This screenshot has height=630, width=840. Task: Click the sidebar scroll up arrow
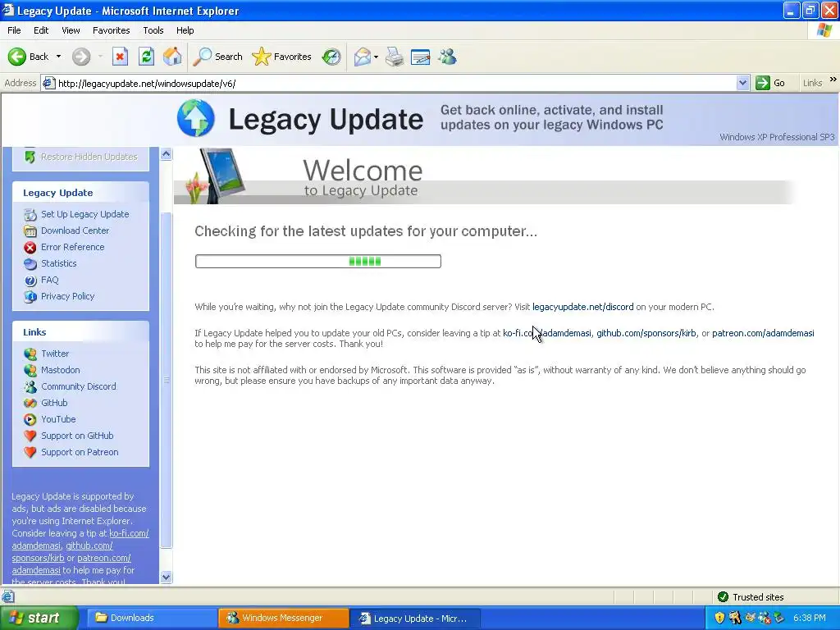pyautogui.click(x=166, y=154)
